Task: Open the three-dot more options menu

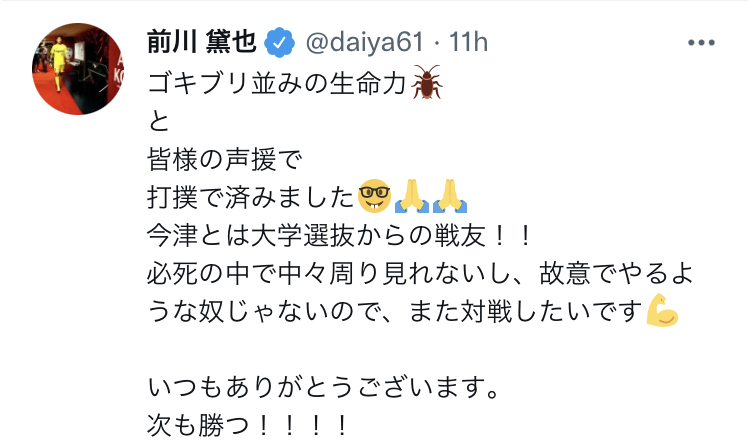Action: point(701,43)
